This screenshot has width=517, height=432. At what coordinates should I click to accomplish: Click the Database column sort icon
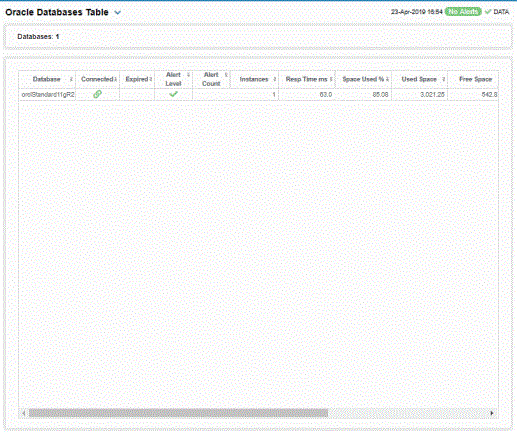[71, 79]
